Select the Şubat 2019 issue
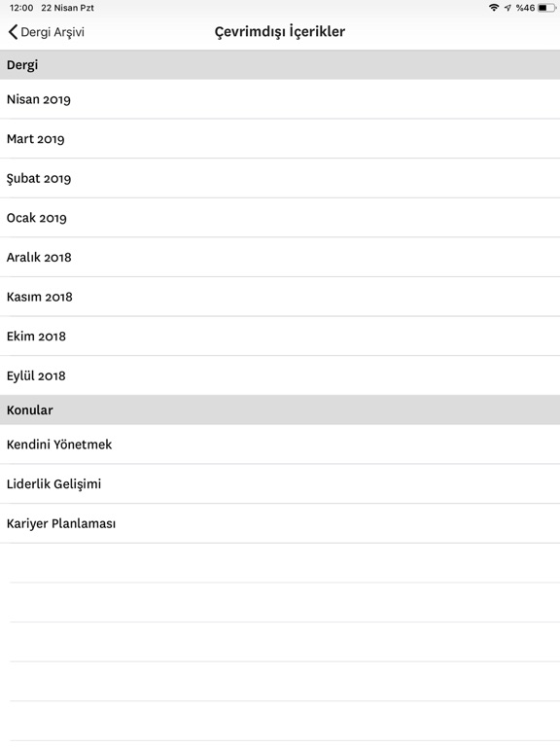Screen dimensions: 560x747 (280, 178)
